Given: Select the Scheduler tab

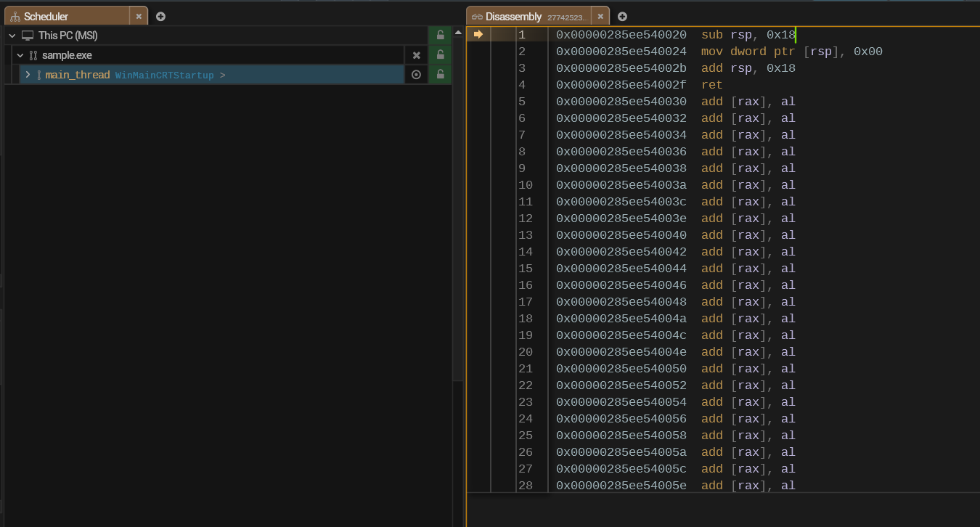Looking at the screenshot, I should (67, 16).
